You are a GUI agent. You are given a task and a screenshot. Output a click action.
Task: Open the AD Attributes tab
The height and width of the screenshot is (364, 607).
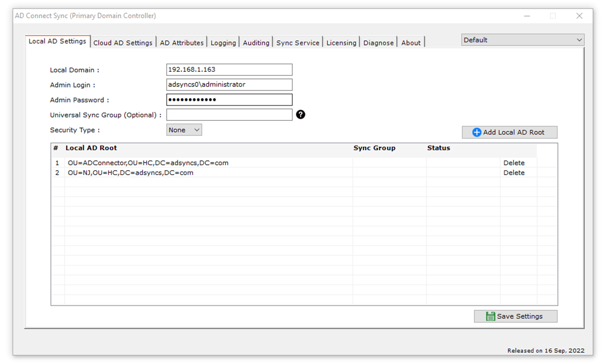(x=182, y=43)
